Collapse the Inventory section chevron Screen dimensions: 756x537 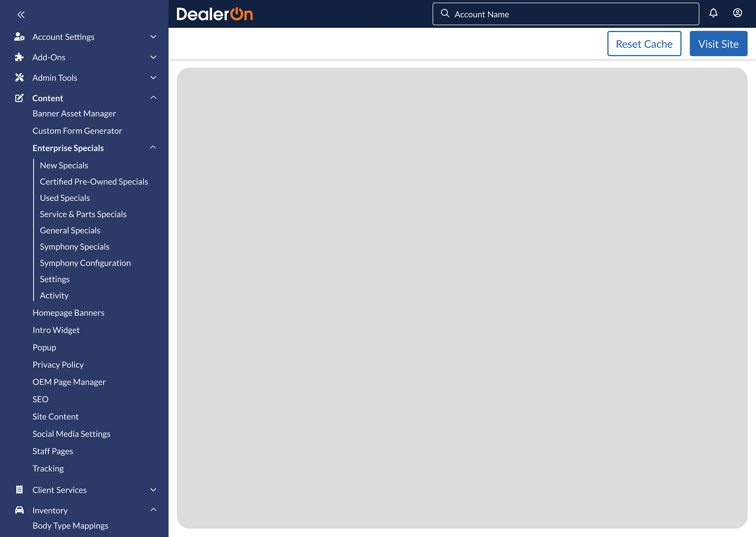(154, 509)
